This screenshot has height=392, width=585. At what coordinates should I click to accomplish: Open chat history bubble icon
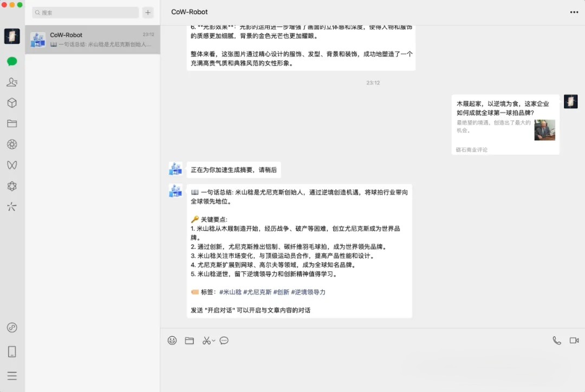tap(224, 341)
